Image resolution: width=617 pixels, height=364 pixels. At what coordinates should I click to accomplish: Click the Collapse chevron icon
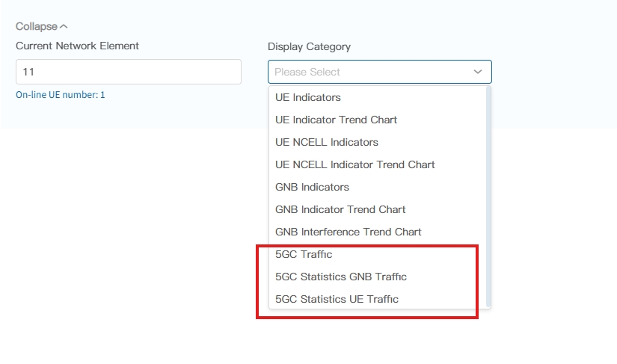[64, 27]
